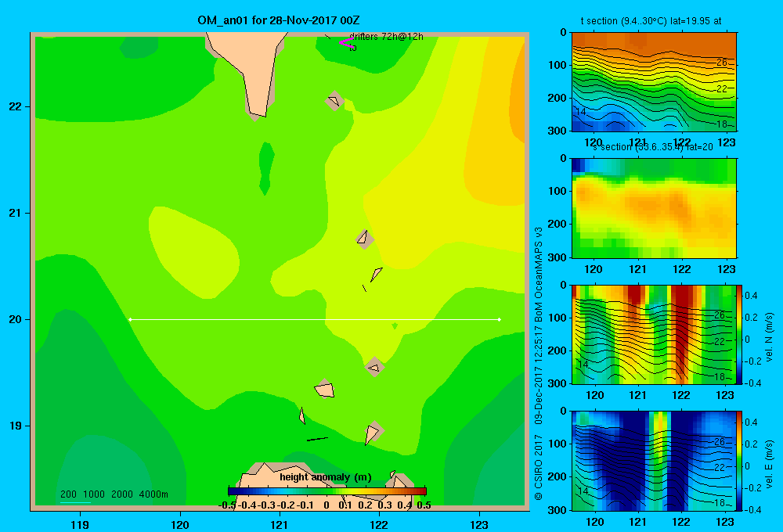This screenshot has width=783, height=532.
Task: Click the height anomaly color bar
Action: [x=327, y=491]
